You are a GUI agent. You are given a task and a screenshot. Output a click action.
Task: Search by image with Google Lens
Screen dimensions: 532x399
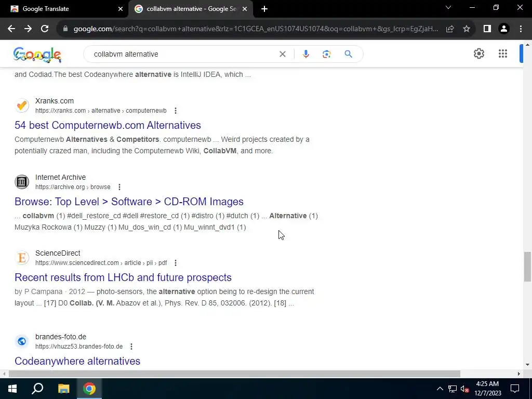point(326,54)
